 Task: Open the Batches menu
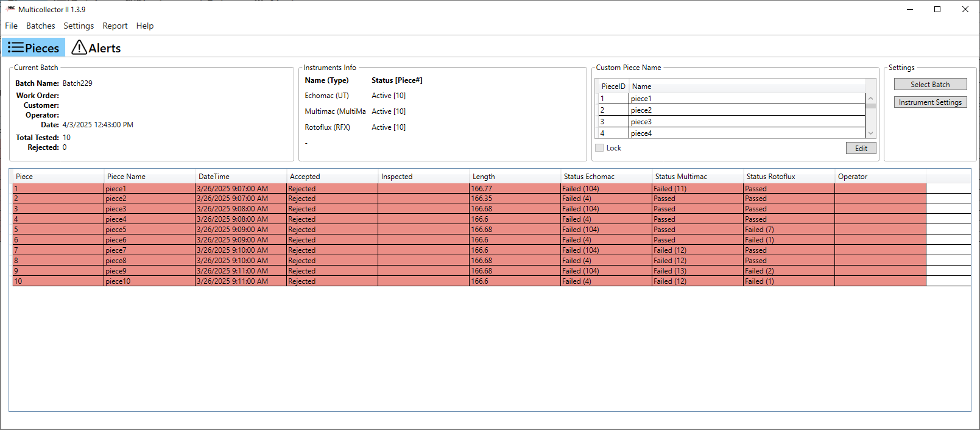pyautogui.click(x=40, y=26)
